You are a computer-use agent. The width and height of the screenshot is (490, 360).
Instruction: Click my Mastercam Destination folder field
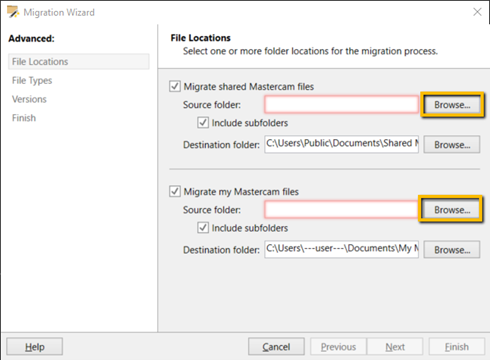tap(342, 249)
